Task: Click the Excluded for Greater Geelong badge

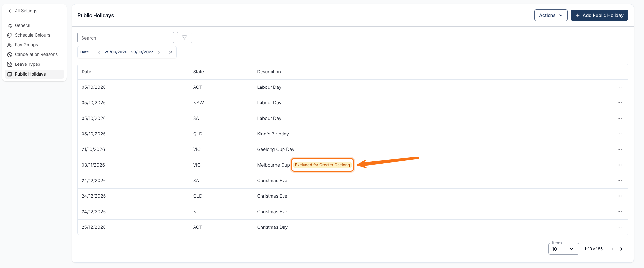Action: coord(322,165)
